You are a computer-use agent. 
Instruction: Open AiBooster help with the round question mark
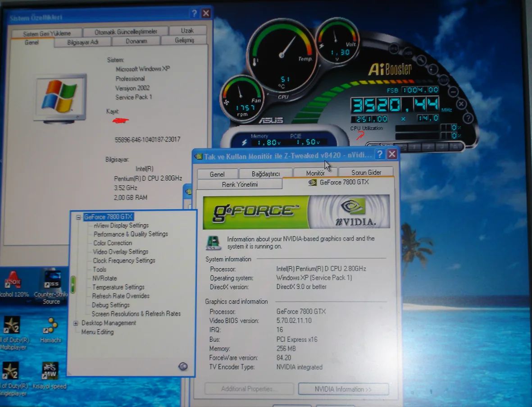pos(468,118)
